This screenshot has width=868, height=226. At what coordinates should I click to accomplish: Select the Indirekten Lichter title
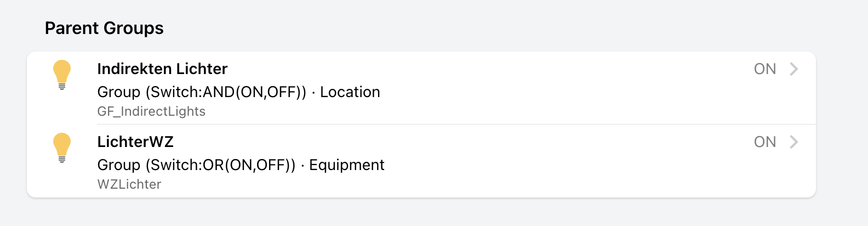[x=162, y=69]
